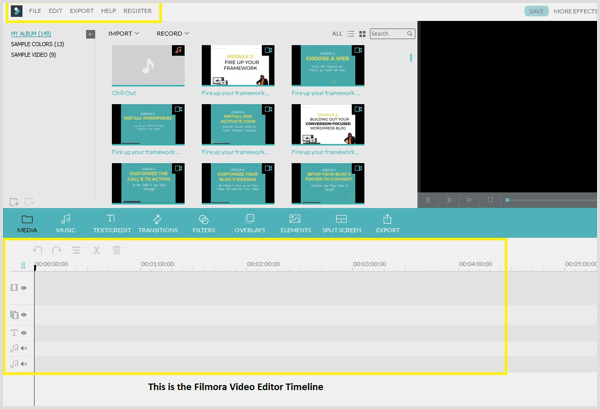This screenshot has width=600, height=409.
Task: Open the clip edit settings icon
Action: click(x=77, y=250)
